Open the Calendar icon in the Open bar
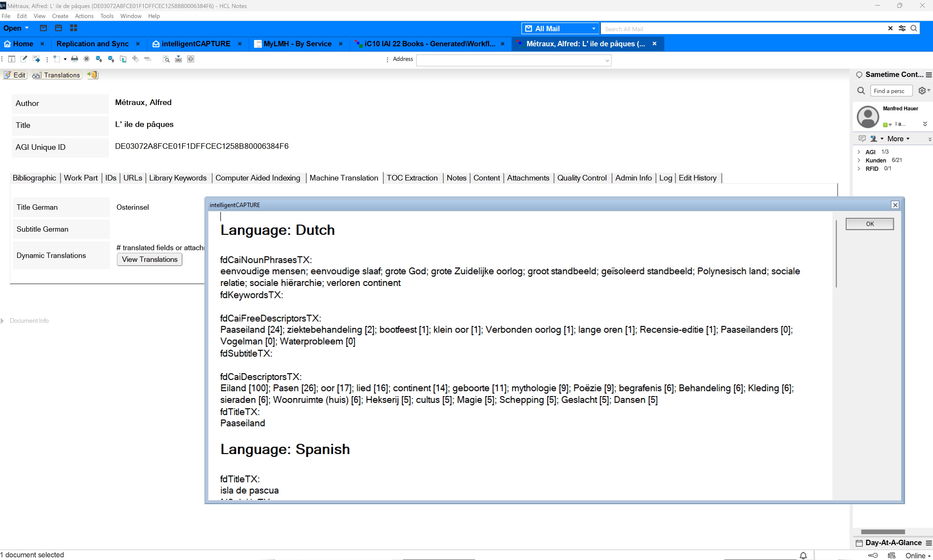Image resolution: width=933 pixels, height=560 pixels. [59, 28]
